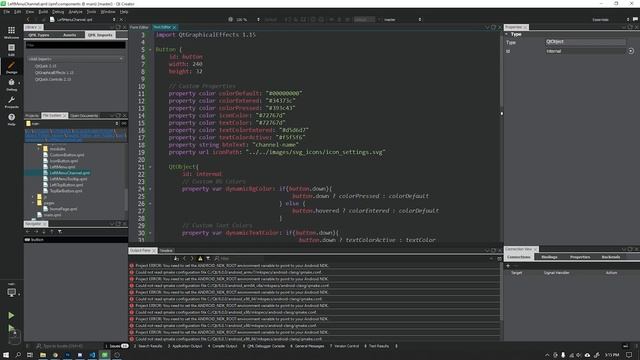The image size is (640, 360).
Task: Open the Debug mode
Action: coord(11,84)
